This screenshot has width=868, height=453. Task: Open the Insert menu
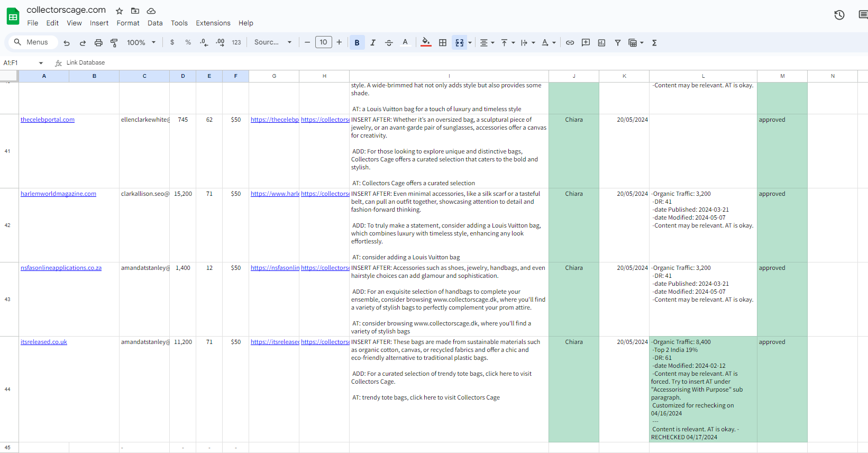99,23
